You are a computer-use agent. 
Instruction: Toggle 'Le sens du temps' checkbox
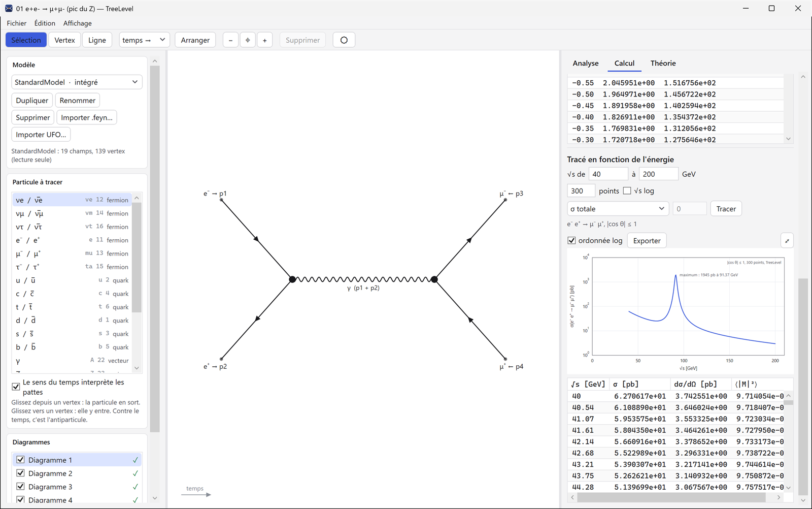pos(16,387)
